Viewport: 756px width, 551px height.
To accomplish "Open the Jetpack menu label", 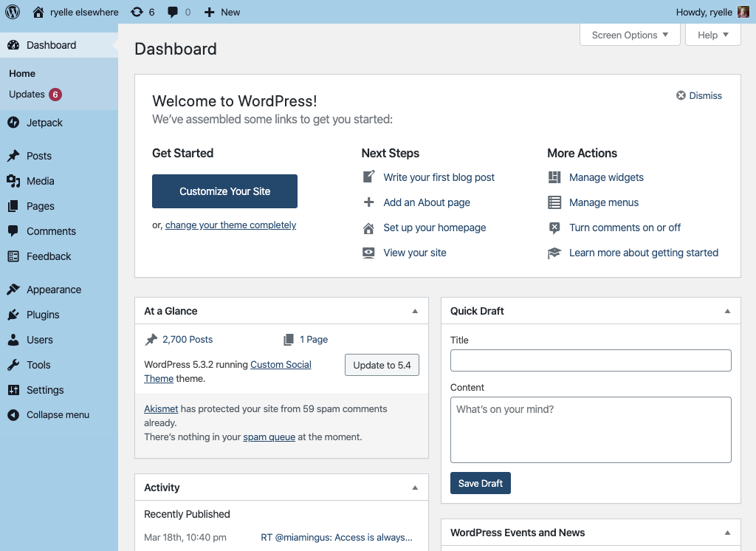I will [44, 123].
